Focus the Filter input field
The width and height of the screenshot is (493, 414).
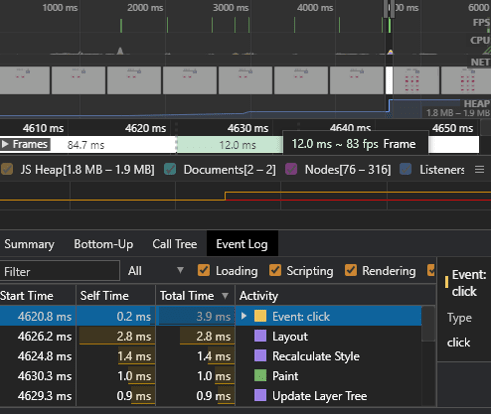pos(59,271)
